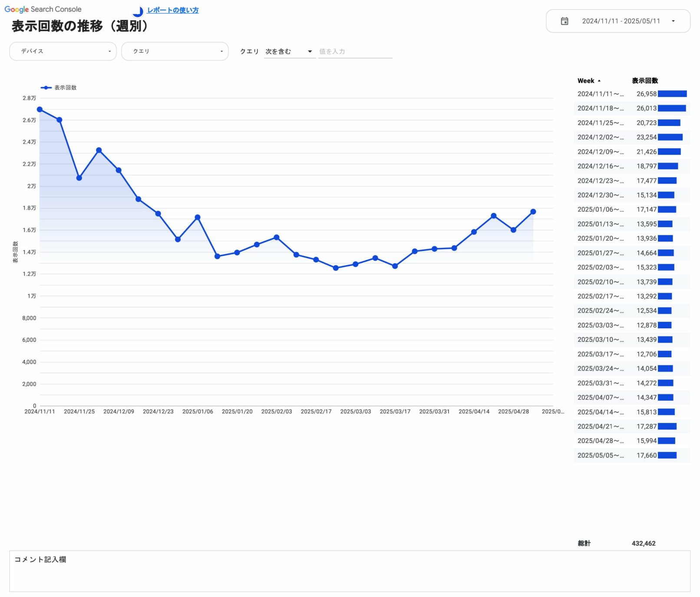Click the 総計 total value 432,462
700x597 pixels.
[644, 543]
